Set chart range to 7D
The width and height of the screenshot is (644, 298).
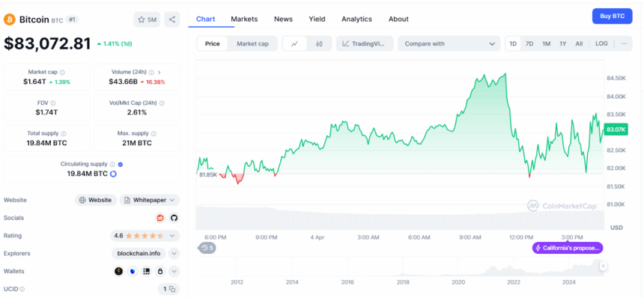click(529, 43)
